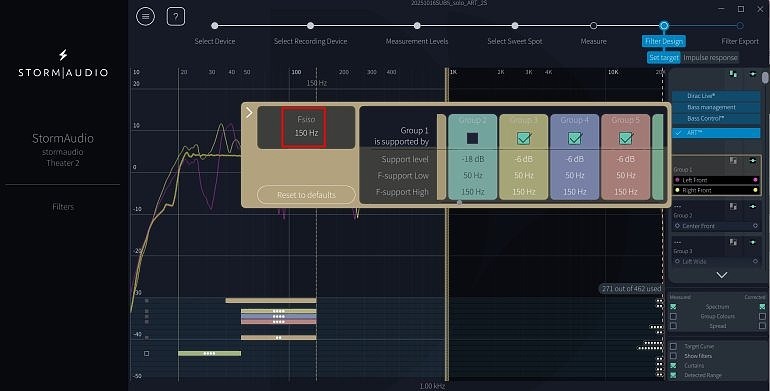The image size is (770, 391).
Task: Click the Right Front yellow color dot
Action: click(755, 190)
